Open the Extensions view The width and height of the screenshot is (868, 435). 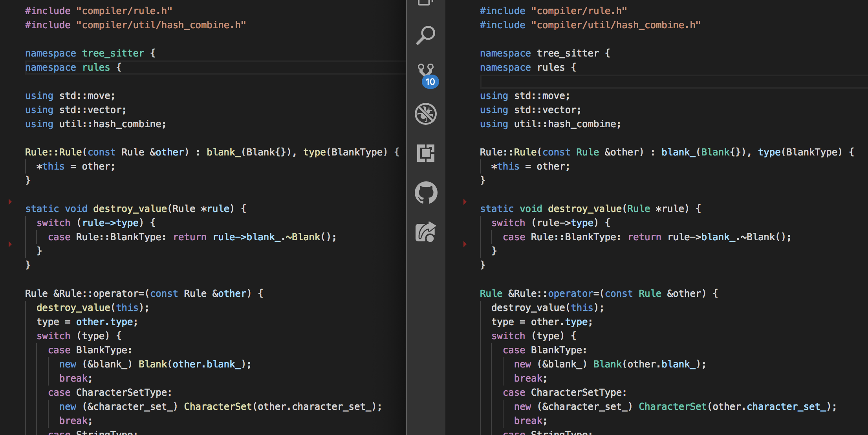click(x=426, y=153)
